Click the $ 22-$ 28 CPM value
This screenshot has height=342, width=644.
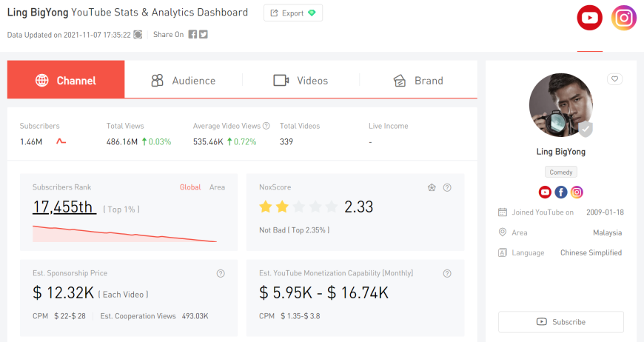[x=70, y=316]
